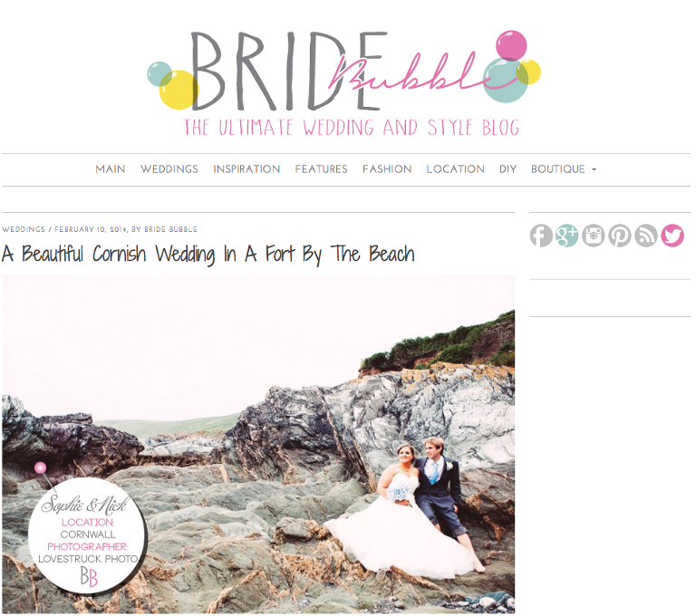This screenshot has height=616, width=696.
Task: Open the RSS feed icon
Action: tap(646, 236)
